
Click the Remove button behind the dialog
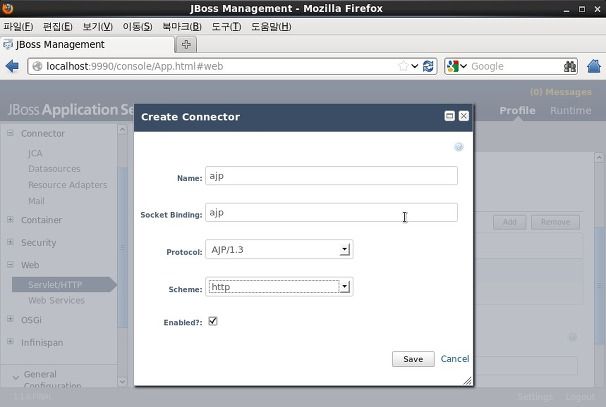555,222
